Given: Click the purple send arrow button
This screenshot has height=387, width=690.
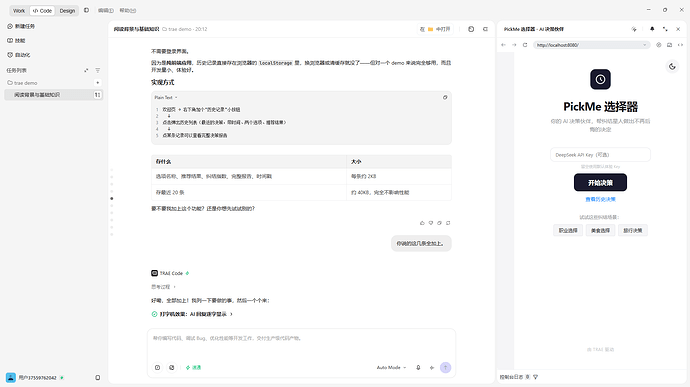Looking at the screenshot, I should [445, 367].
